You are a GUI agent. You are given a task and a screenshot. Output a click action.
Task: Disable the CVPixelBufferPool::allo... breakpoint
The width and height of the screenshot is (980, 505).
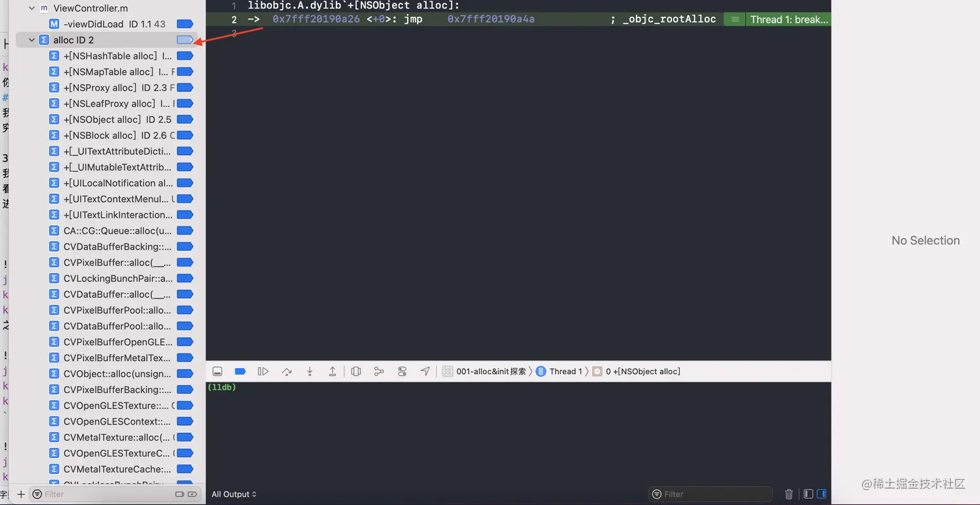point(185,310)
